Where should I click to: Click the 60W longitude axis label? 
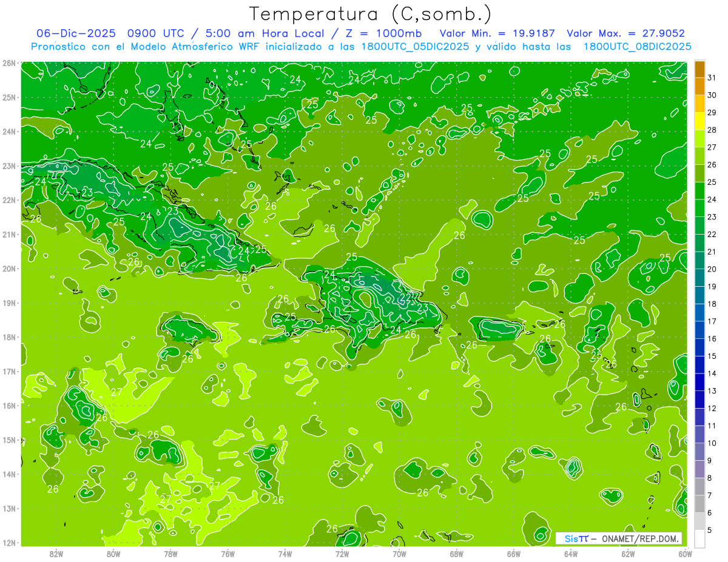tap(686, 554)
